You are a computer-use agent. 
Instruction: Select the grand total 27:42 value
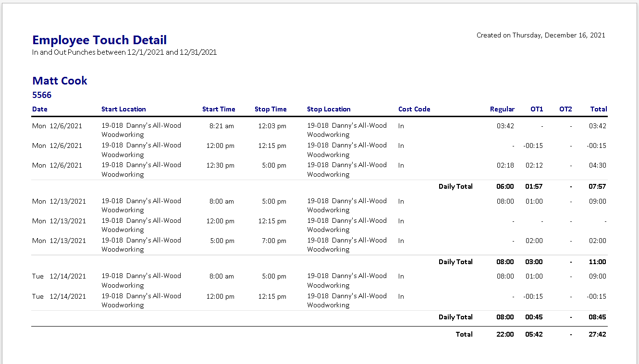point(597,334)
